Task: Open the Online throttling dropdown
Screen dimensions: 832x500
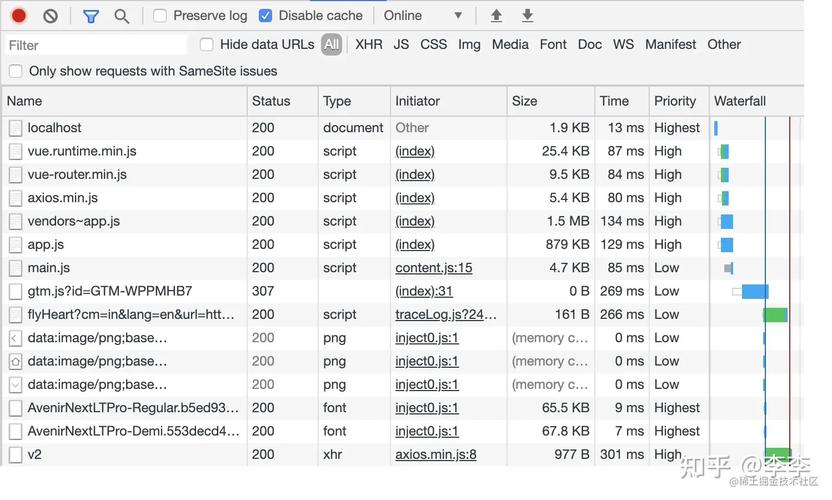Action: pos(423,16)
